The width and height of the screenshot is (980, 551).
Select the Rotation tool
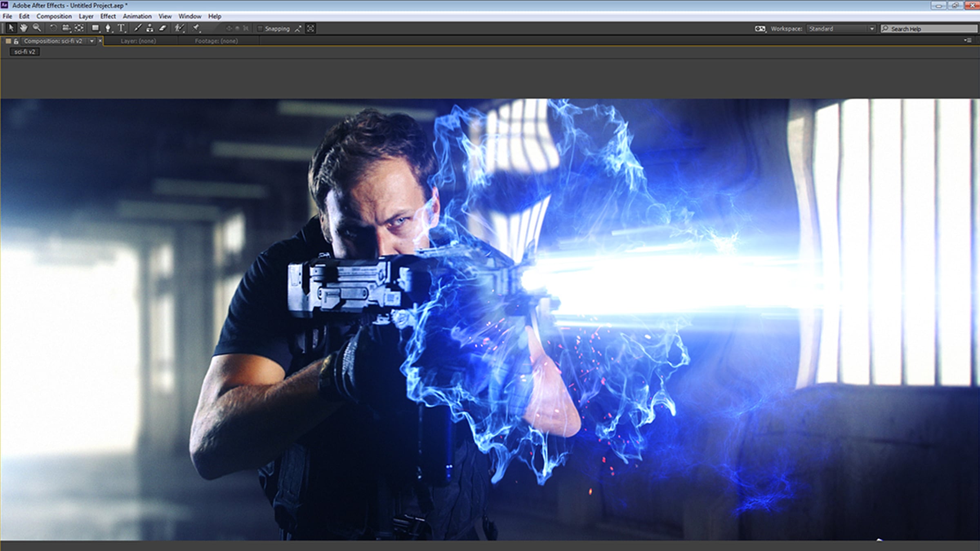click(x=53, y=28)
